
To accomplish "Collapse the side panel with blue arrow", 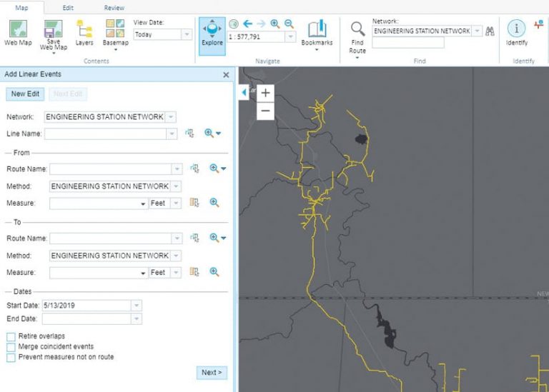I will [x=244, y=92].
